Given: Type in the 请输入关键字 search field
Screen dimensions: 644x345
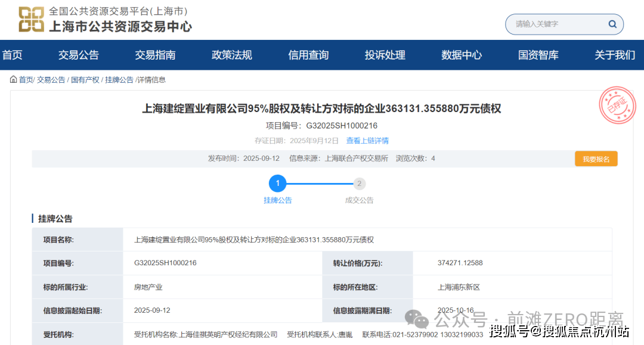Looking at the screenshot, I should pyautogui.click(x=558, y=24).
